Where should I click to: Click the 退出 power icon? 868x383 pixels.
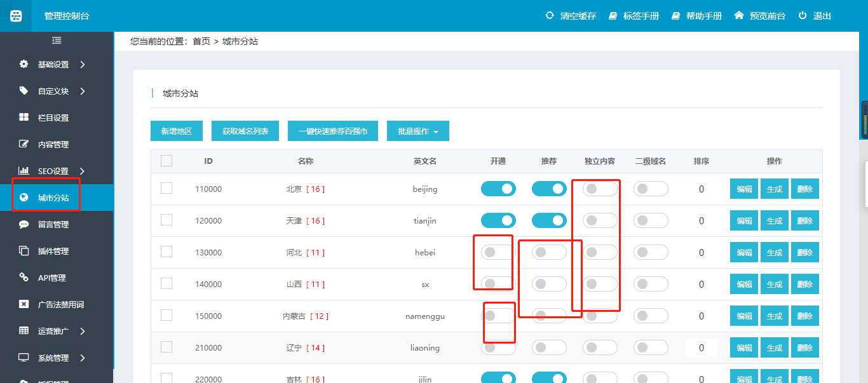803,15
